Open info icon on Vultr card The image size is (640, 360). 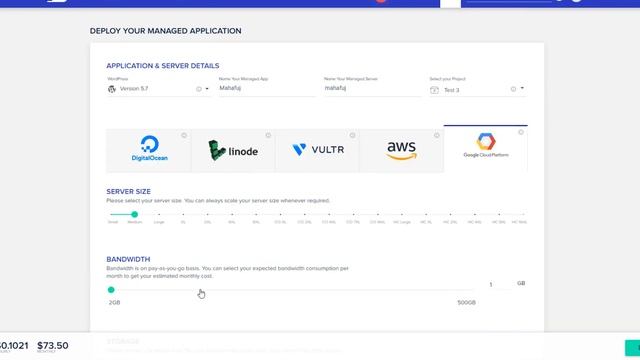352,135
